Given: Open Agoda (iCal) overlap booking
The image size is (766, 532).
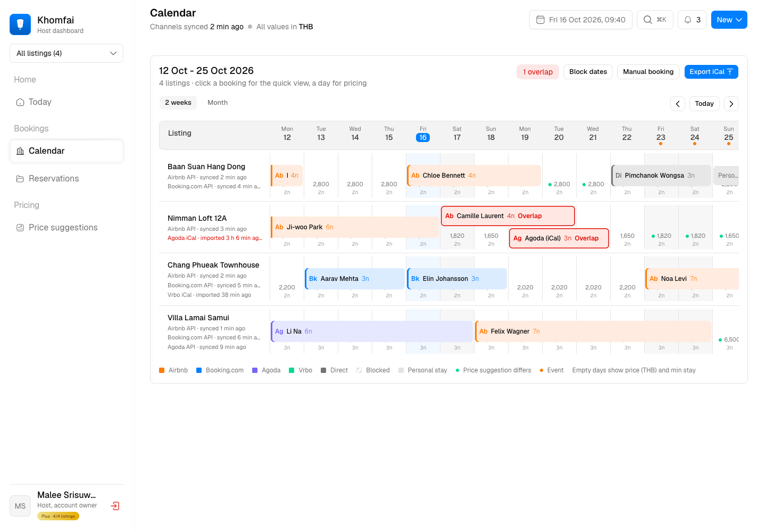Looking at the screenshot, I should 559,238.
